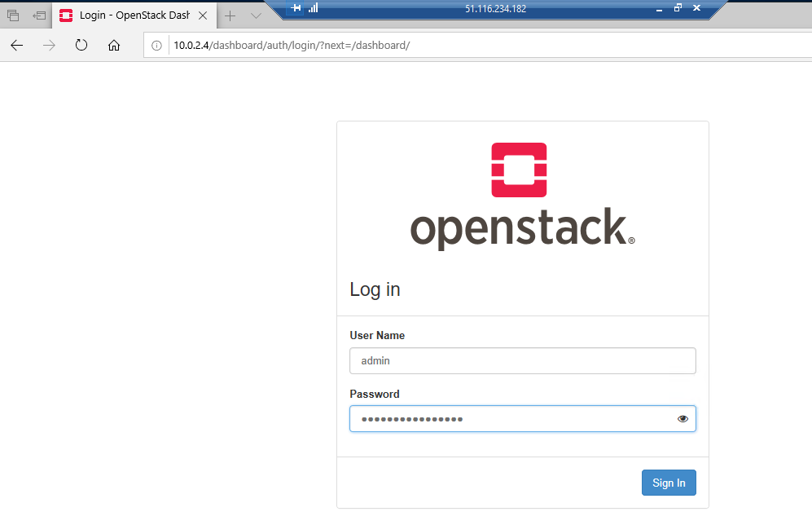Close the OpenStack login tab
812x525 pixels.
(203, 15)
